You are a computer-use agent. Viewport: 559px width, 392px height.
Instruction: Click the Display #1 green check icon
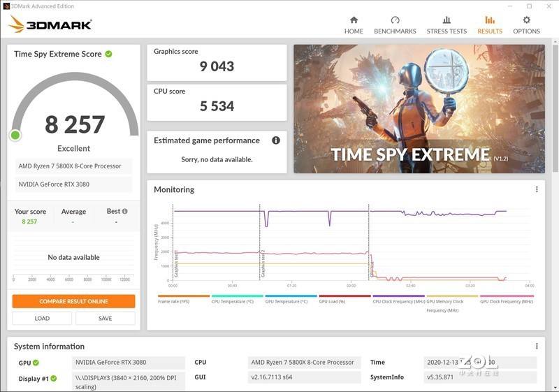(54, 378)
